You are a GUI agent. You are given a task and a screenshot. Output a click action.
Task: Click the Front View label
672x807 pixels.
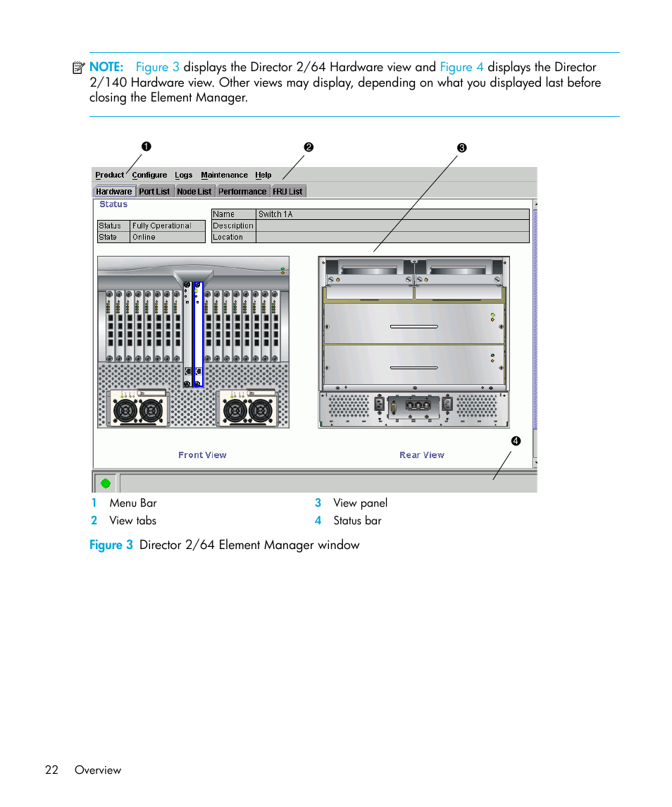click(202, 455)
